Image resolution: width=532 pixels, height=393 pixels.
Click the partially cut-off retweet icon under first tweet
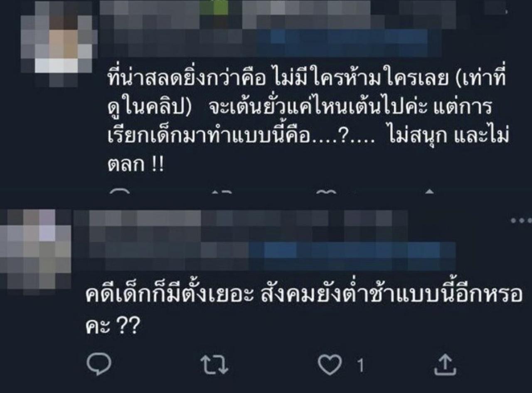(x=221, y=191)
